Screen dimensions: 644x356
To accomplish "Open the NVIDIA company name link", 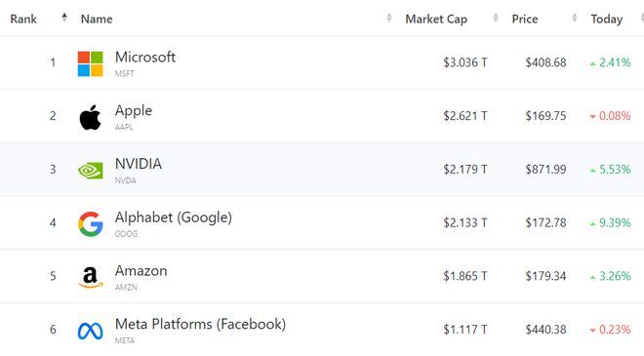I will [139, 164].
